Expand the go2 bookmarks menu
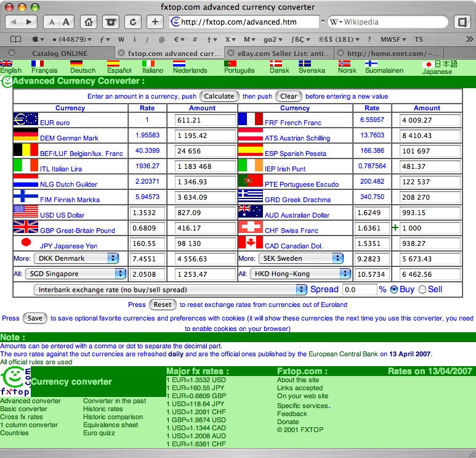This screenshot has height=458, width=476. (273, 39)
